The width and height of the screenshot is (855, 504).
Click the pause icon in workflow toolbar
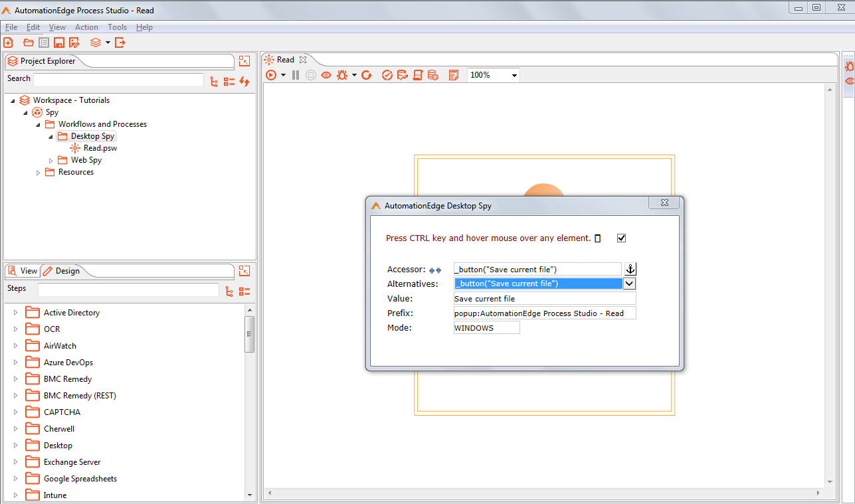296,75
